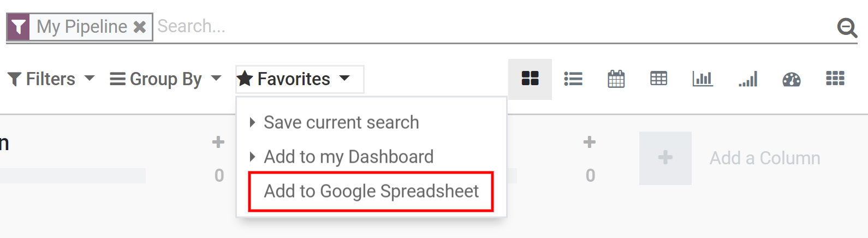Expand Save current search option

point(341,122)
